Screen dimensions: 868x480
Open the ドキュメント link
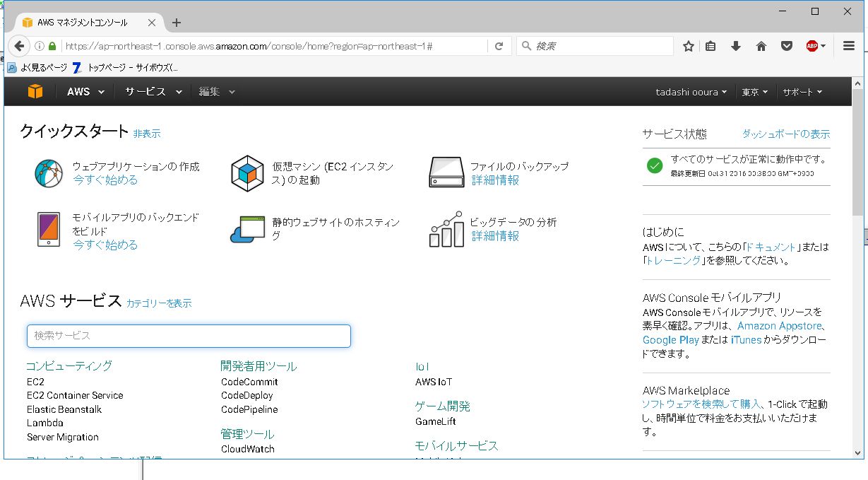(x=771, y=247)
